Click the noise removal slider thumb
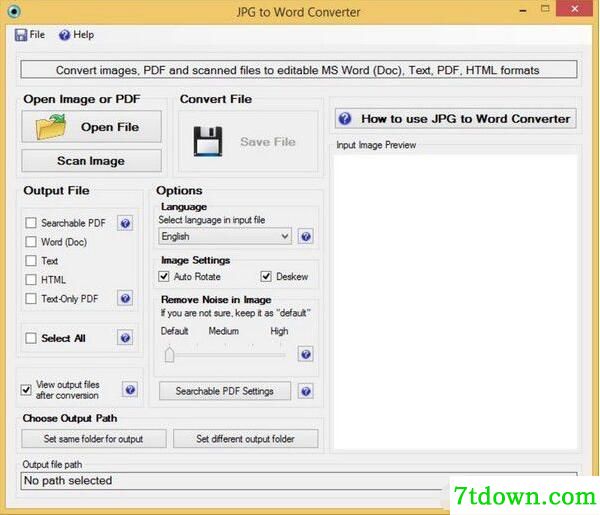 point(169,354)
